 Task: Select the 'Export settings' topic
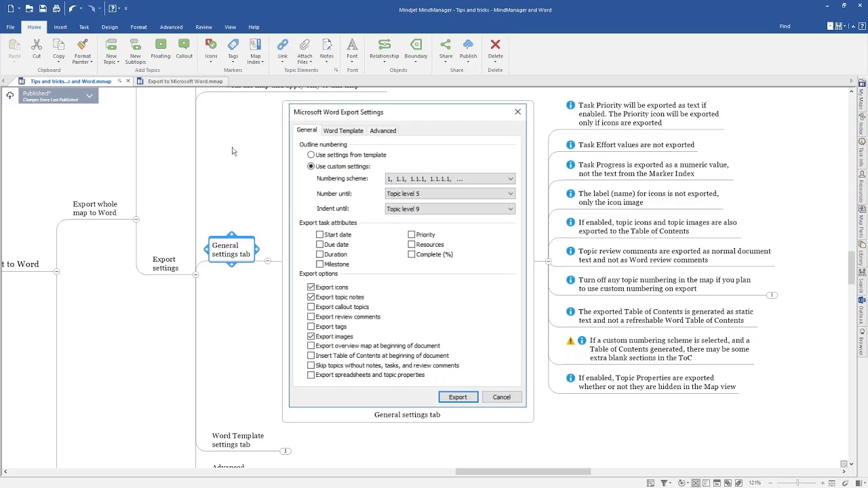point(165,264)
